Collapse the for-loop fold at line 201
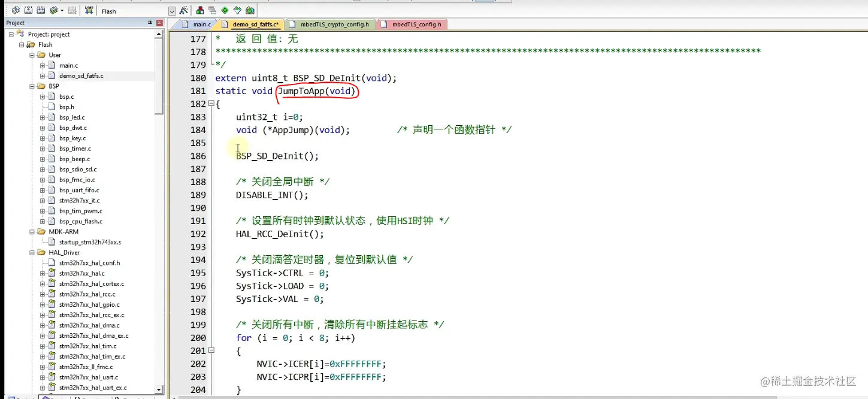The image size is (868, 399). tap(211, 350)
